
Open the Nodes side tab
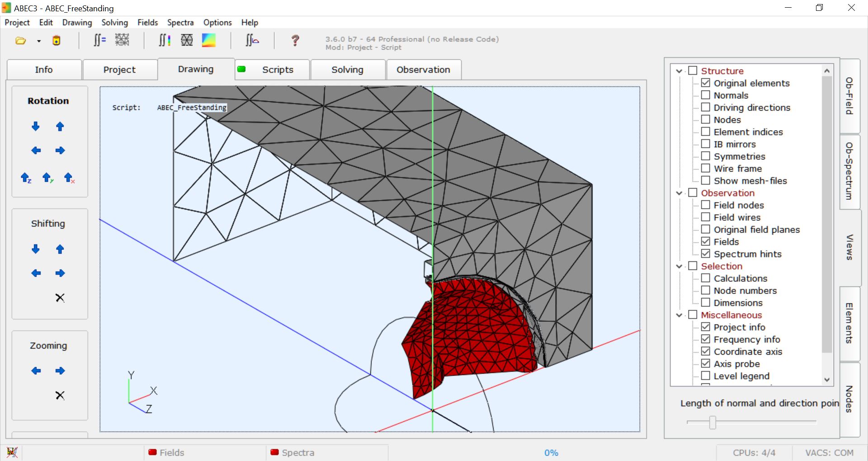(x=849, y=399)
